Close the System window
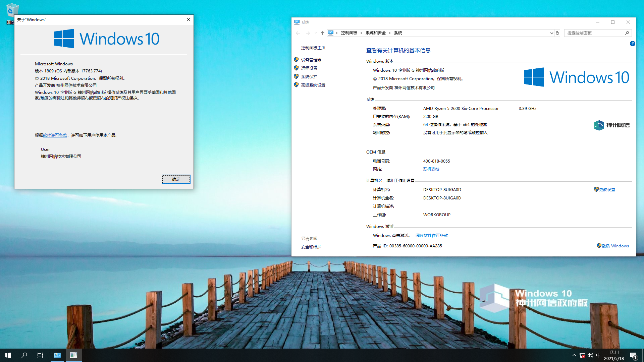The height and width of the screenshot is (362, 644). coord(628,22)
